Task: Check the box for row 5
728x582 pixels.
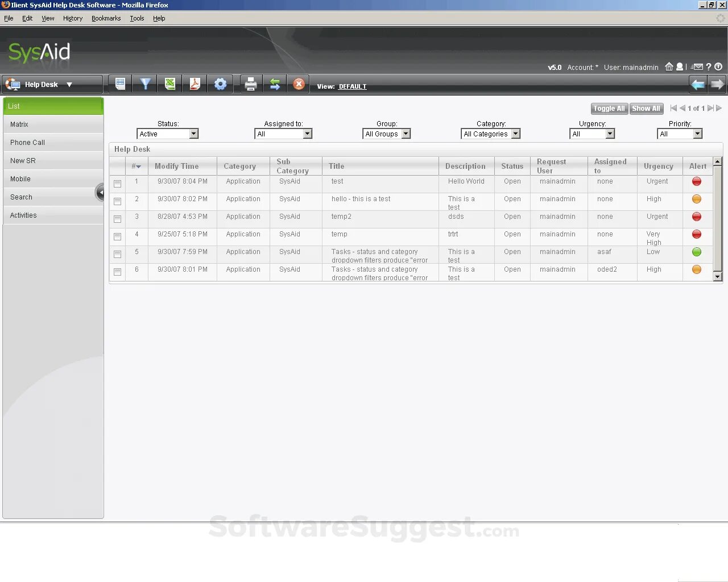Action: (118, 254)
